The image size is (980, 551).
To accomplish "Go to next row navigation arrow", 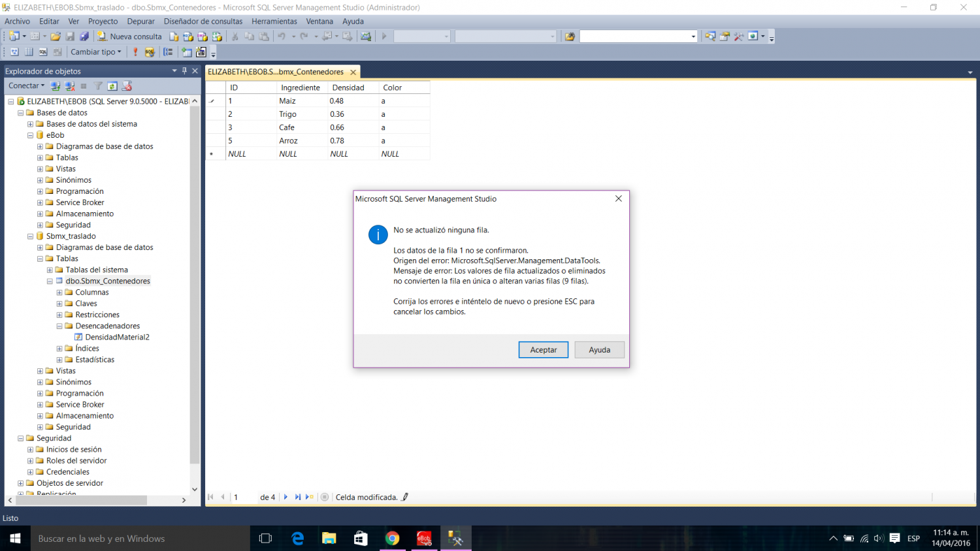I will click(x=286, y=497).
